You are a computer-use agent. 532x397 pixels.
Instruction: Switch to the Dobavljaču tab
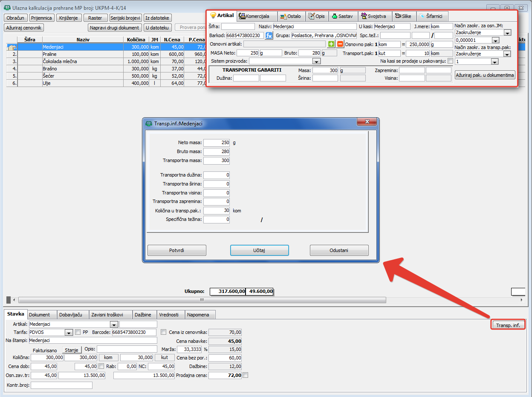pyautogui.click(x=72, y=315)
